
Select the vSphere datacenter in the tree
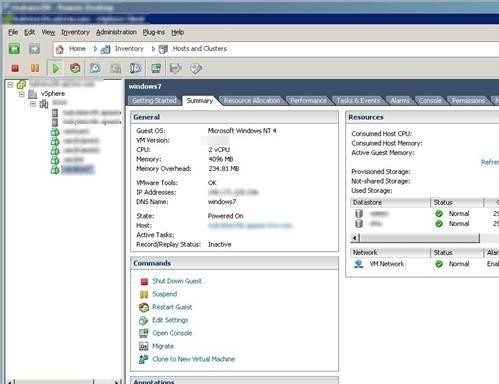53,94
